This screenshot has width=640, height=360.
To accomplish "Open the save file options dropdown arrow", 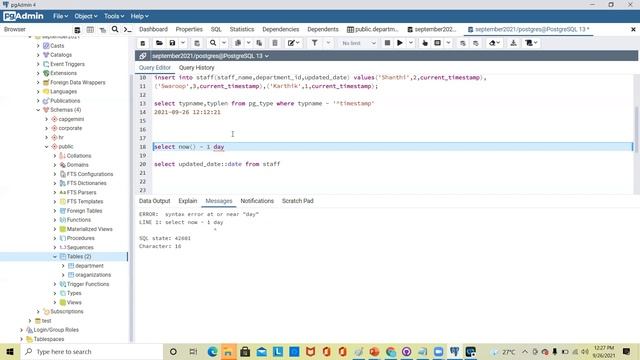I will click(x=183, y=43).
